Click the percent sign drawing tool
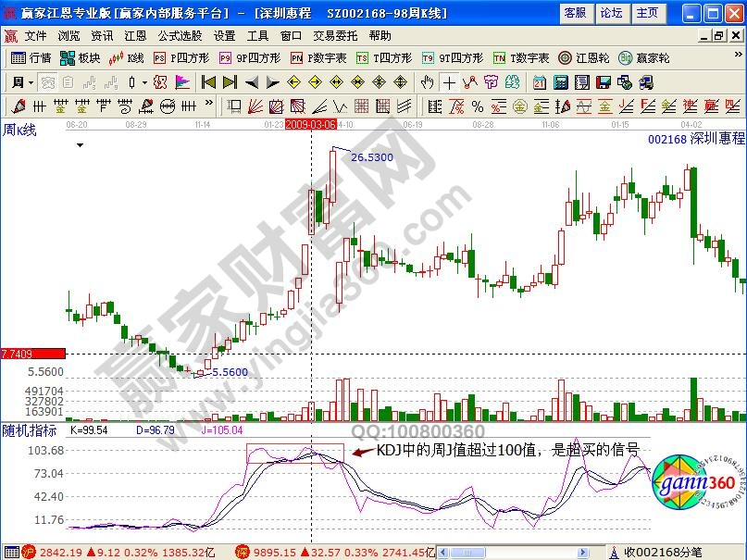This screenshot has height=560, width=747. click(x=478, y=106)
